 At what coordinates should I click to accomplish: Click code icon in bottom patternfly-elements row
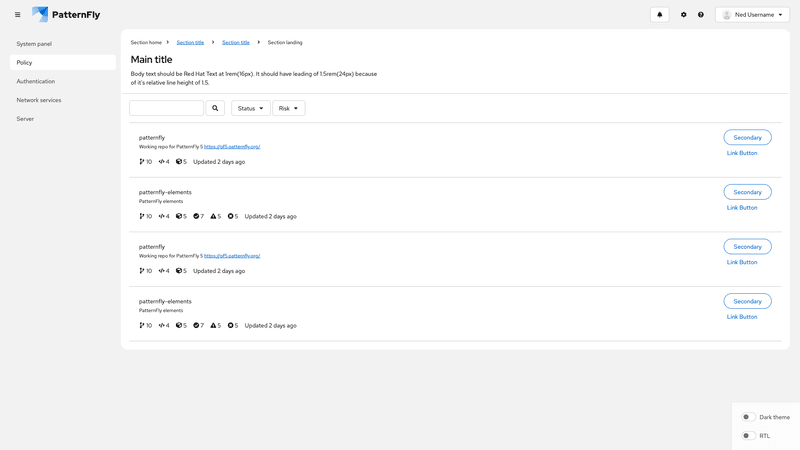pyautogui.click(x=161, y=326)
